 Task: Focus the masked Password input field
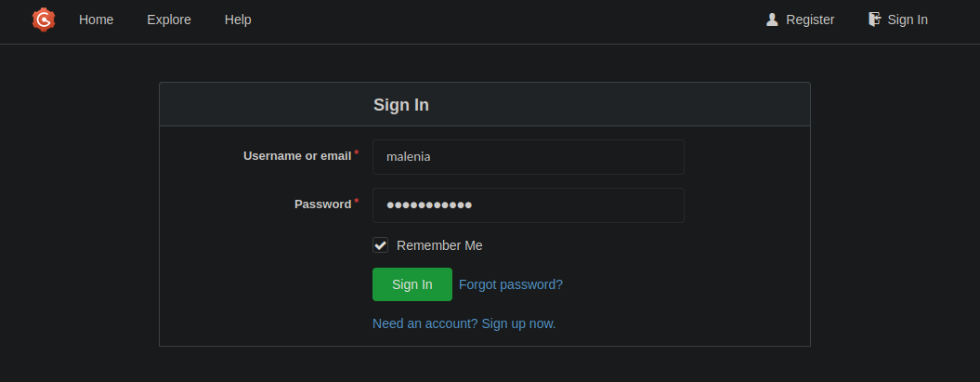click(529, 205)
